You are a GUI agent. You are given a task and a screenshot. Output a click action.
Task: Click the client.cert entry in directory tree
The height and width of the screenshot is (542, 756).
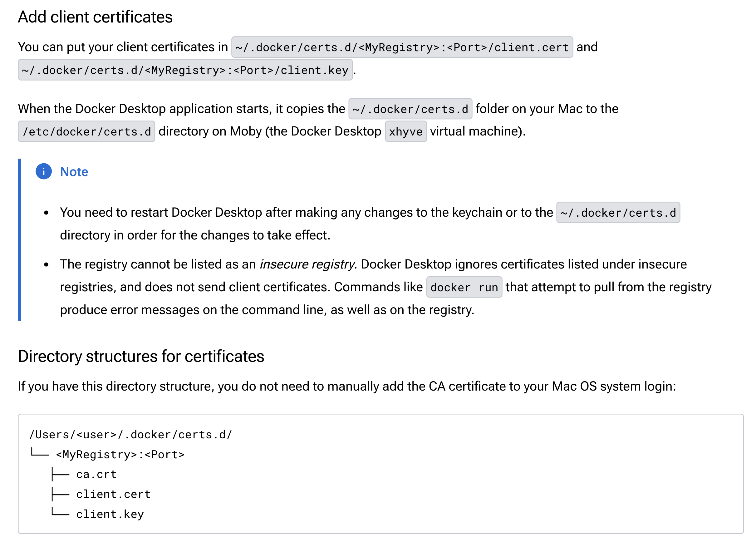point(113,494)
